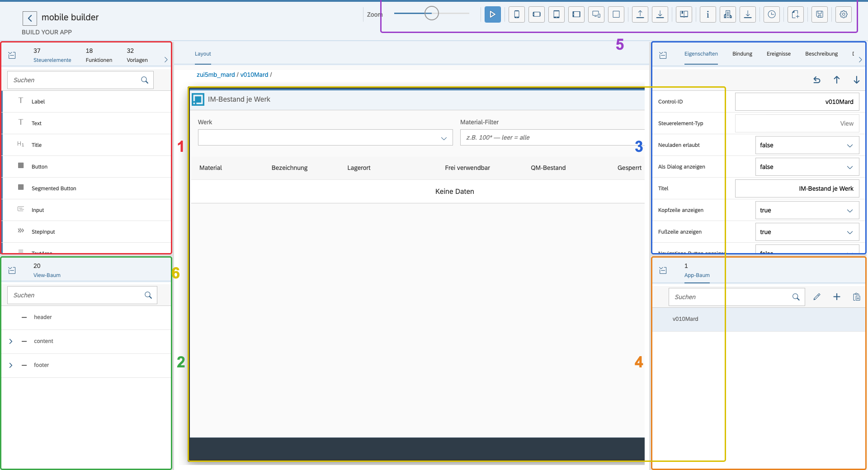Show the info icon details
868x470 pixels.
click(708, 14)
